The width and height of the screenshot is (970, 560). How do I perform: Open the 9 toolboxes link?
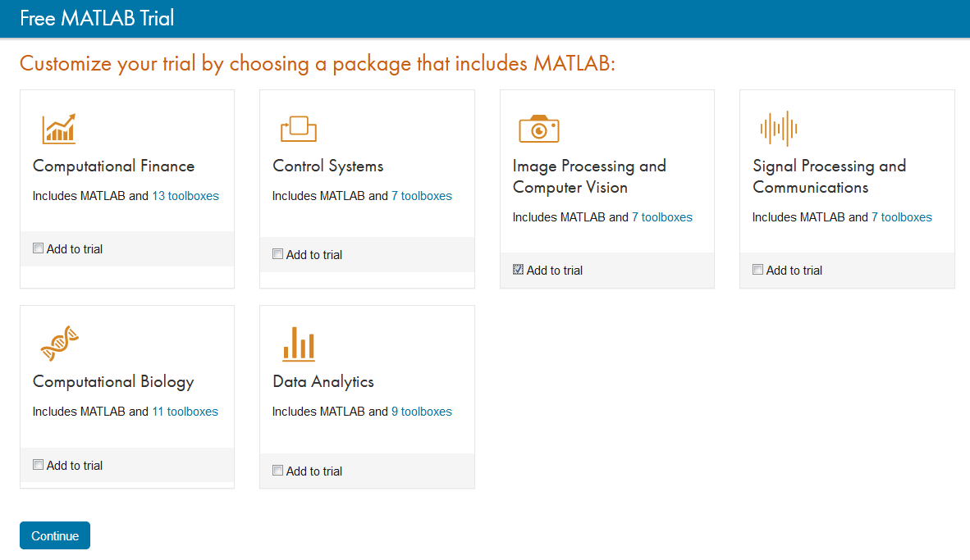(422, 412)
